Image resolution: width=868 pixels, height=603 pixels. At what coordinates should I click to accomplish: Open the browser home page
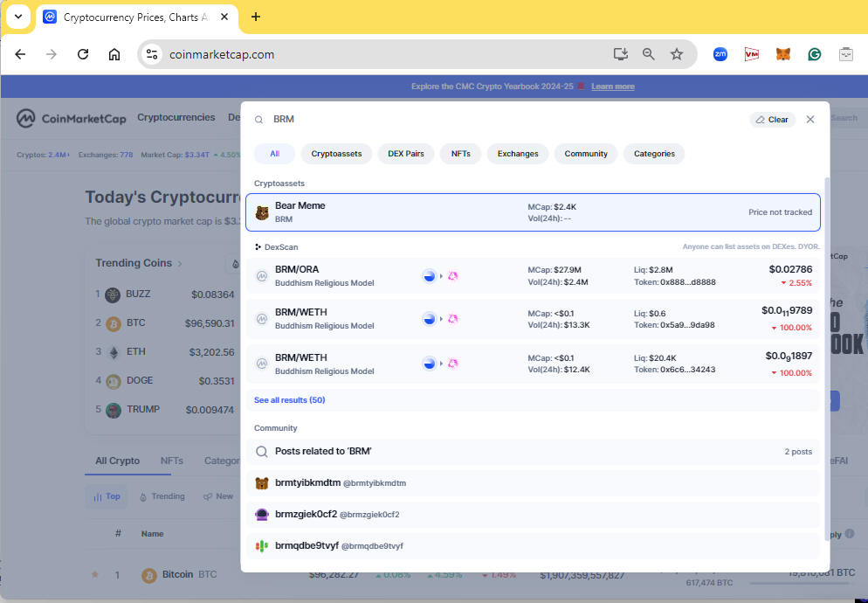click(114, 54)
